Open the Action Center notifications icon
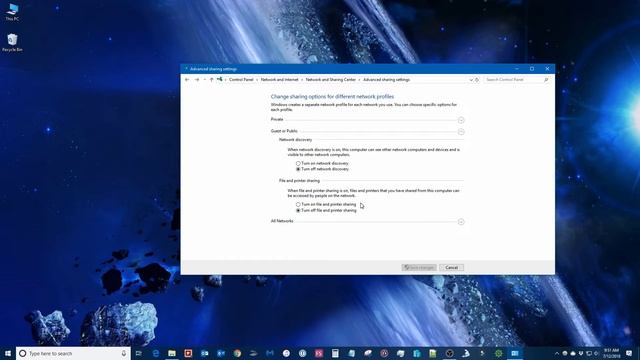Viewport: 640px width, 360px height. (629, 353)
